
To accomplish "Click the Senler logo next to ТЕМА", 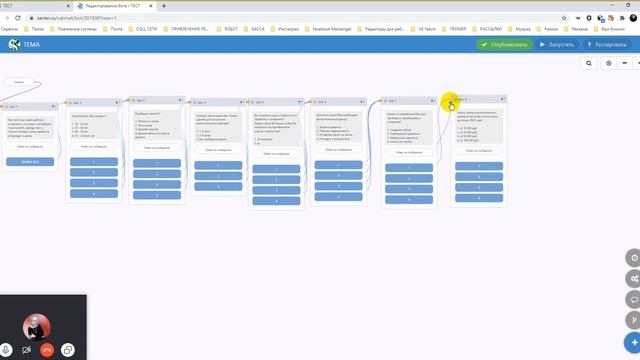I will [x=14, y=44].
